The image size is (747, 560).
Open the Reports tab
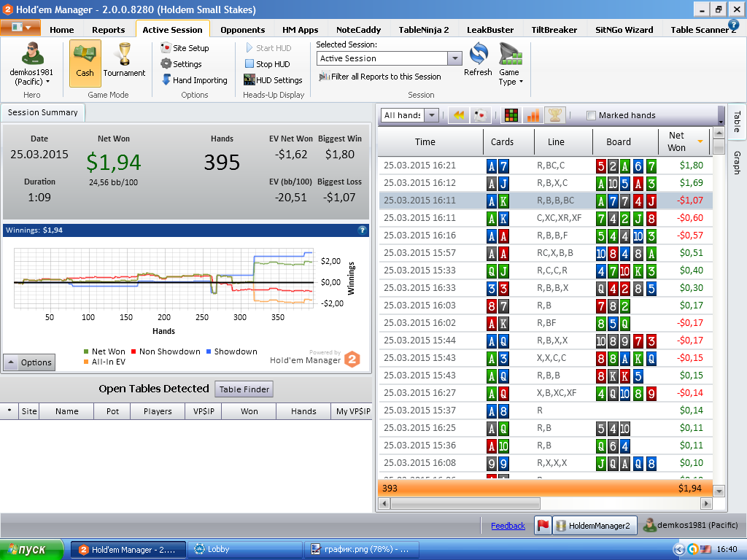pyautogui.click(x=109, y=29)
